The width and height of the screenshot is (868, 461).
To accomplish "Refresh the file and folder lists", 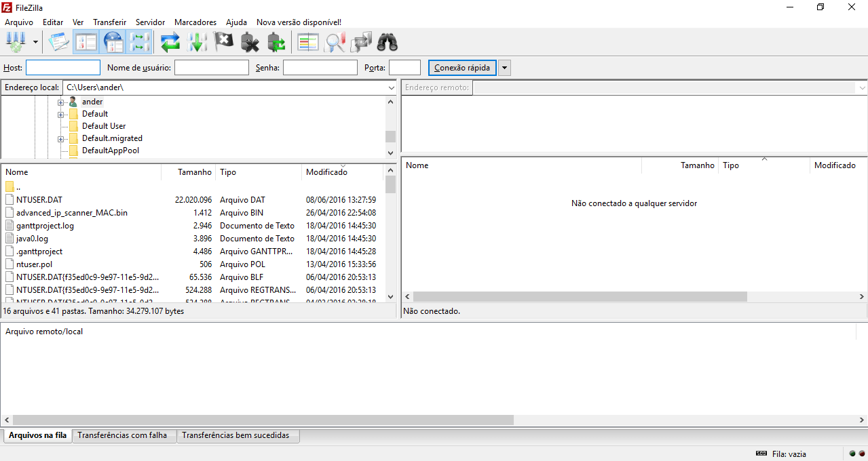I will (170, 43).
